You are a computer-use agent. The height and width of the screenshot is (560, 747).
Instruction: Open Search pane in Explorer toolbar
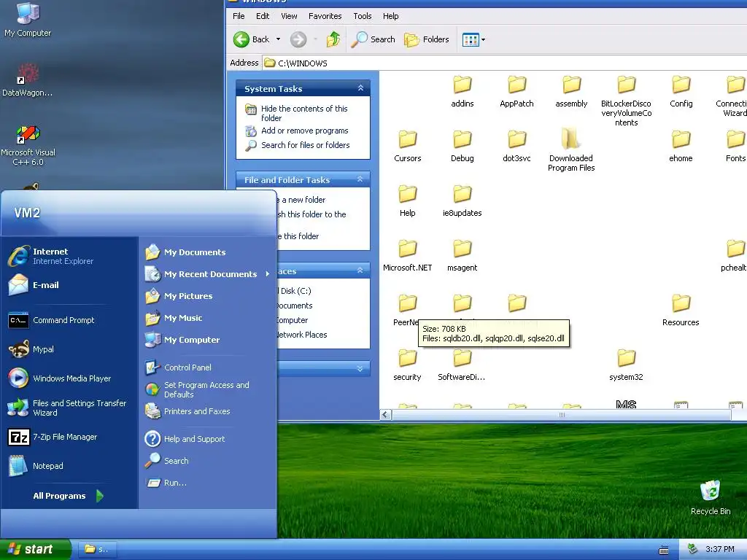click(x=373, y=39)
